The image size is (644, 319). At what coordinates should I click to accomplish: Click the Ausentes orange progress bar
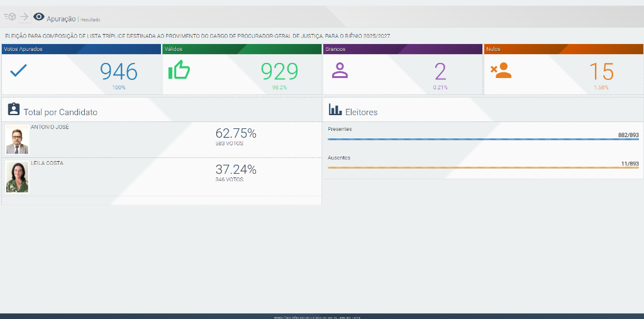(x=483, y=168)
